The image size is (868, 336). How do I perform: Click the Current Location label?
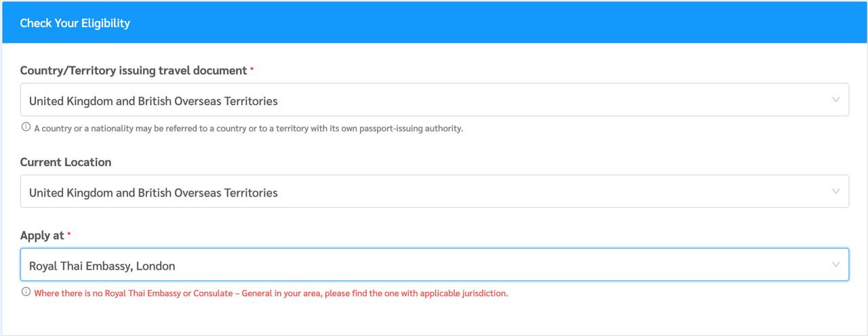coord(66,162)
